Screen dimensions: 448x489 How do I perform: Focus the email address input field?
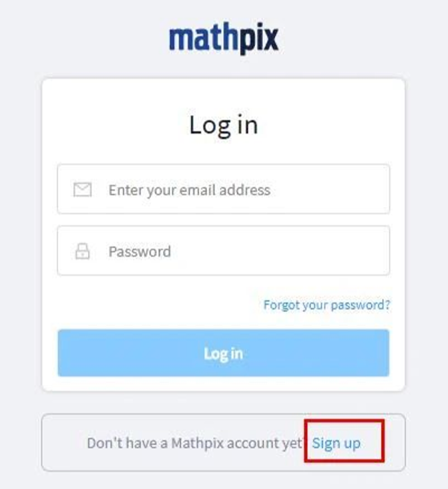click(x=224, y=189)
